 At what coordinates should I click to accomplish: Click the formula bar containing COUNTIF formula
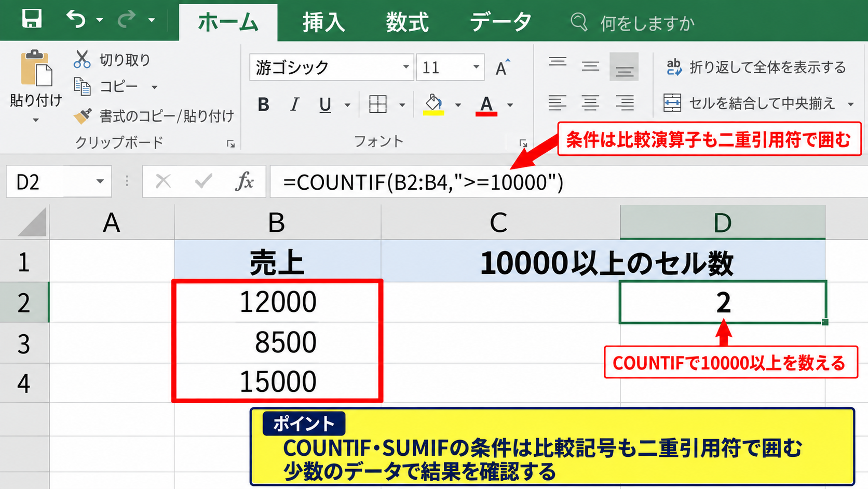coord(569,182)
